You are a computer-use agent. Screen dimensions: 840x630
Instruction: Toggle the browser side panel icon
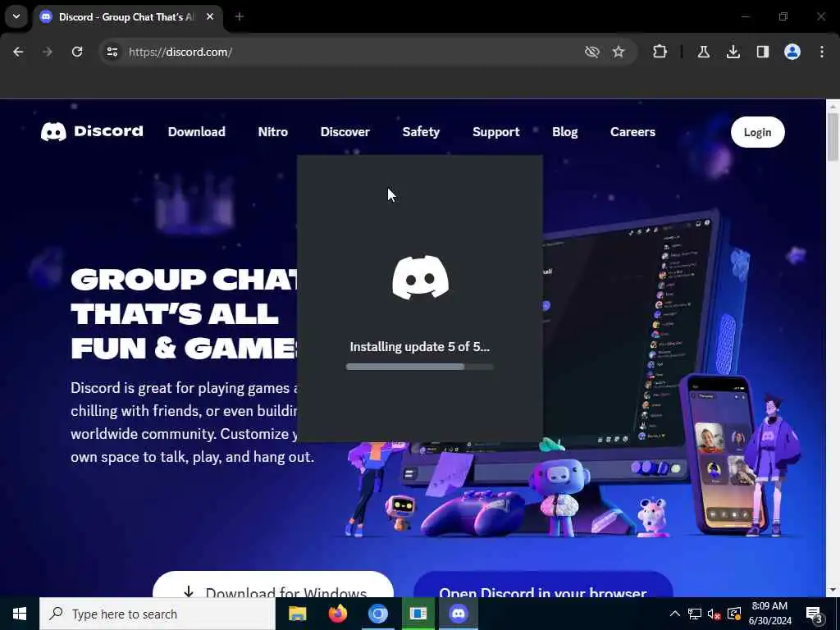763,52
